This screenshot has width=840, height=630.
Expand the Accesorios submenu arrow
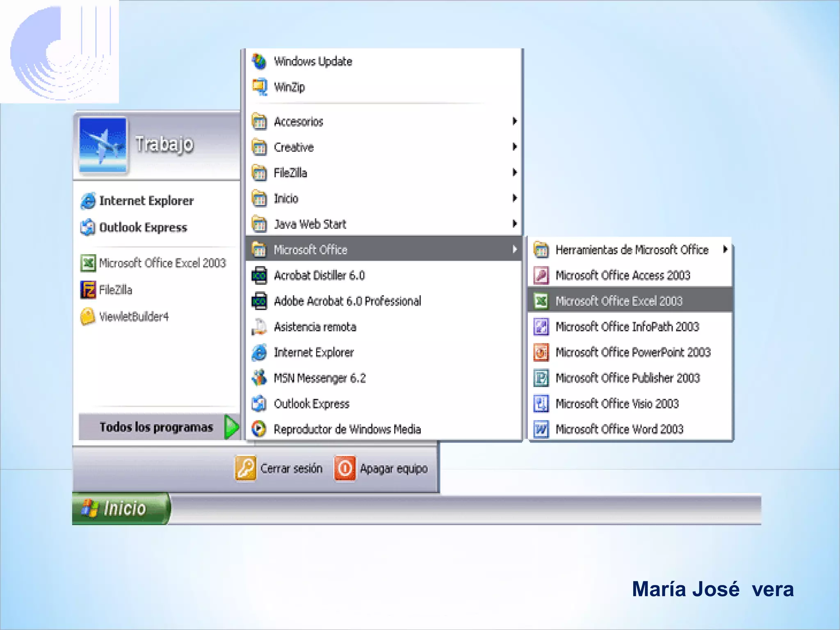tap(514, 121)
